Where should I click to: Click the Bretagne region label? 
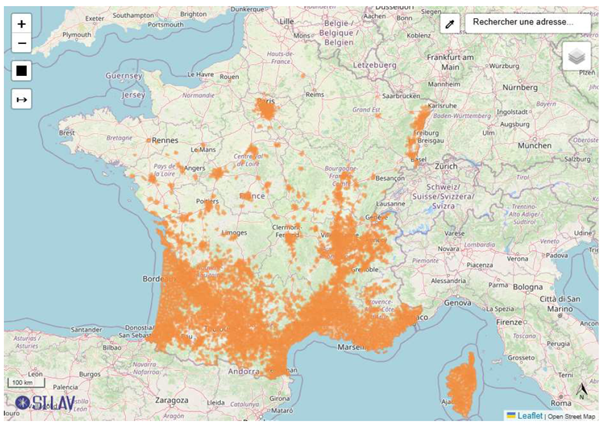[119, 138]
